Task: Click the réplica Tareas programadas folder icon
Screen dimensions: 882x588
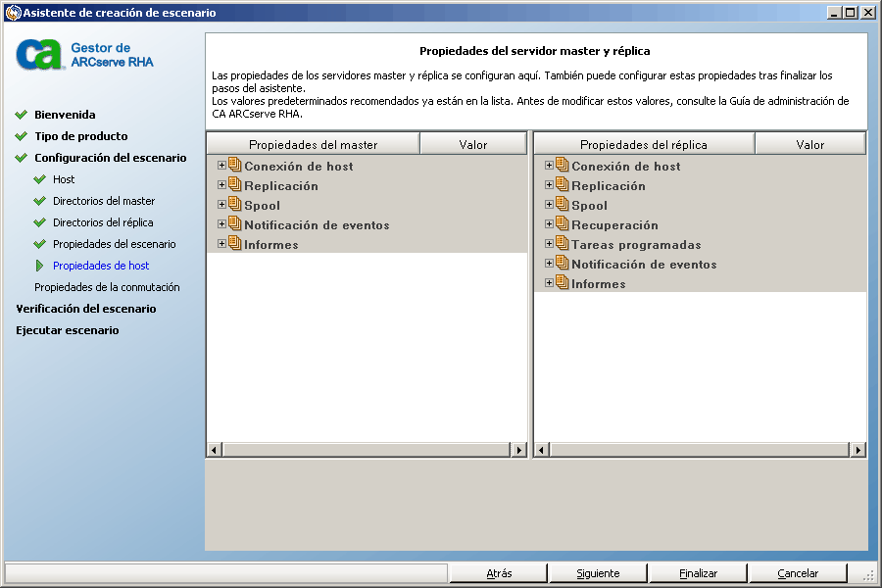Action: tap(563, 244)
